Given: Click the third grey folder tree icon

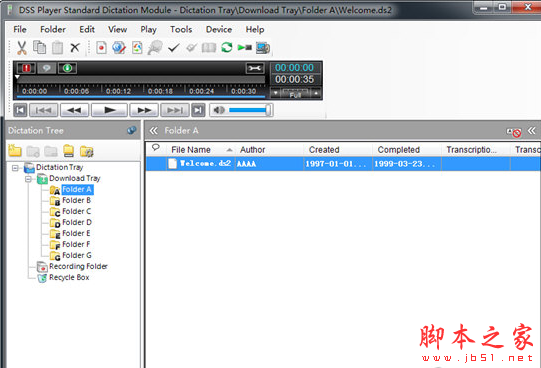Looking at the screenshot, I should point(51,151).
